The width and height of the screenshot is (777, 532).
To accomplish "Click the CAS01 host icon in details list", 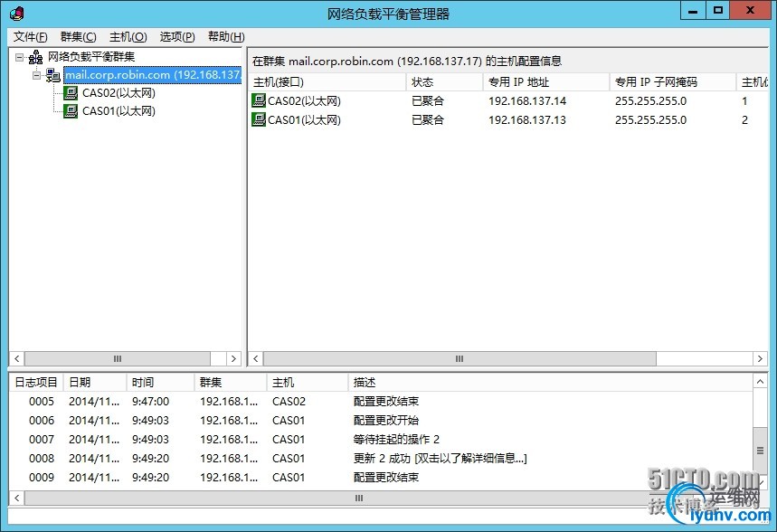I will tap(259, 119).
